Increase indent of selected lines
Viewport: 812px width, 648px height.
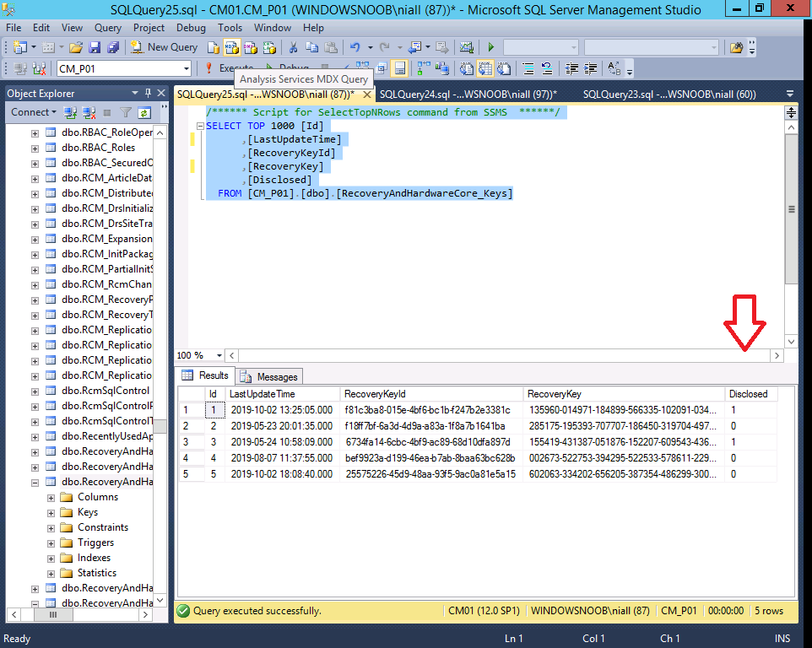590,68
